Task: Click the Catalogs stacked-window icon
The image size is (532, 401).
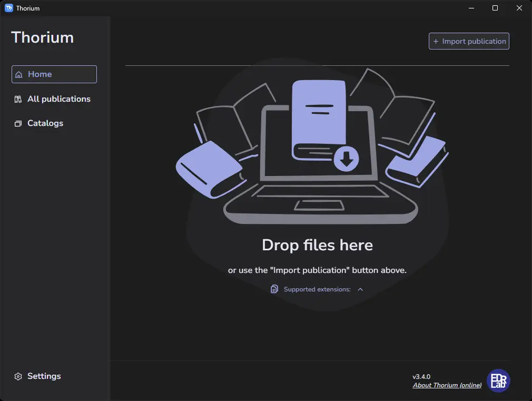Action: click(x=18, y=124)
